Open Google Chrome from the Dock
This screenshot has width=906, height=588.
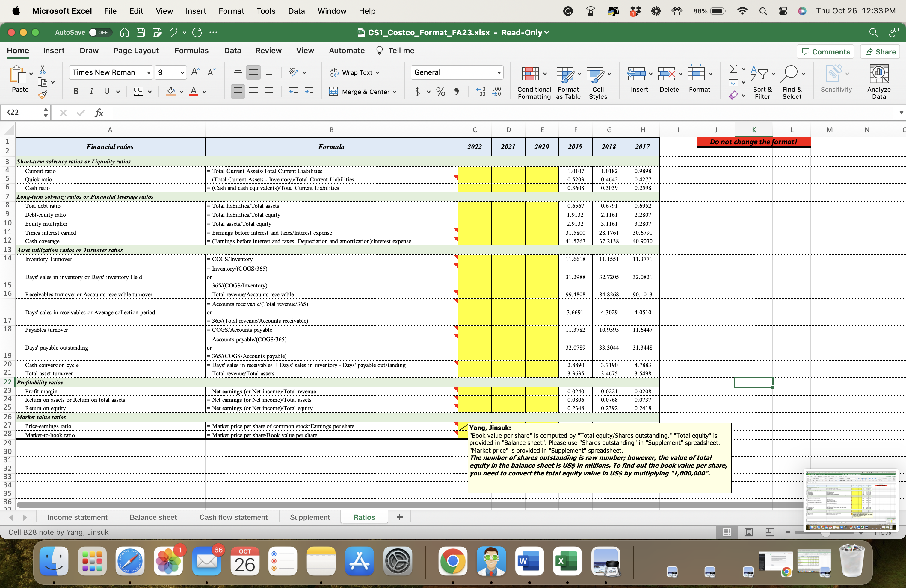pyautogui.click(x=453, y=561)
